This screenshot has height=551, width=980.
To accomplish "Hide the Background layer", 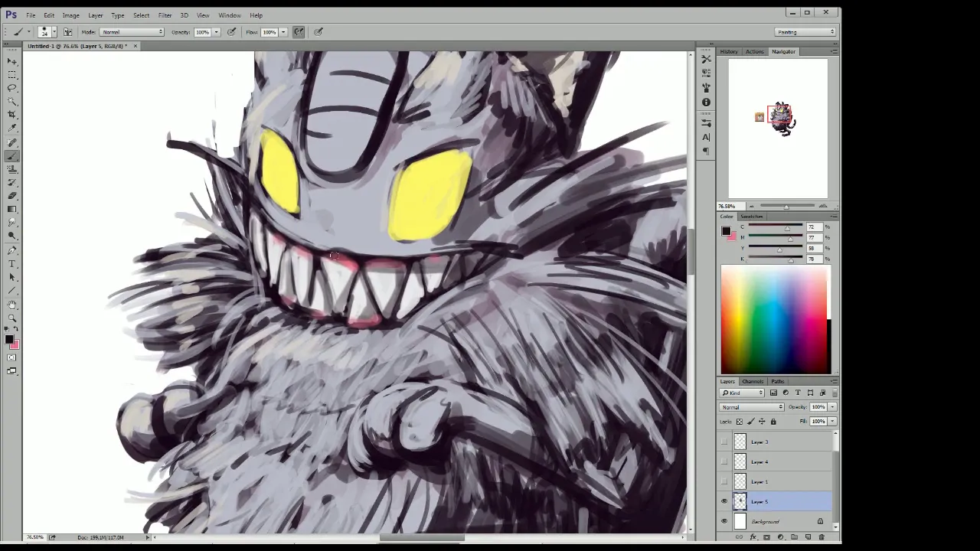I will [724, 521].
